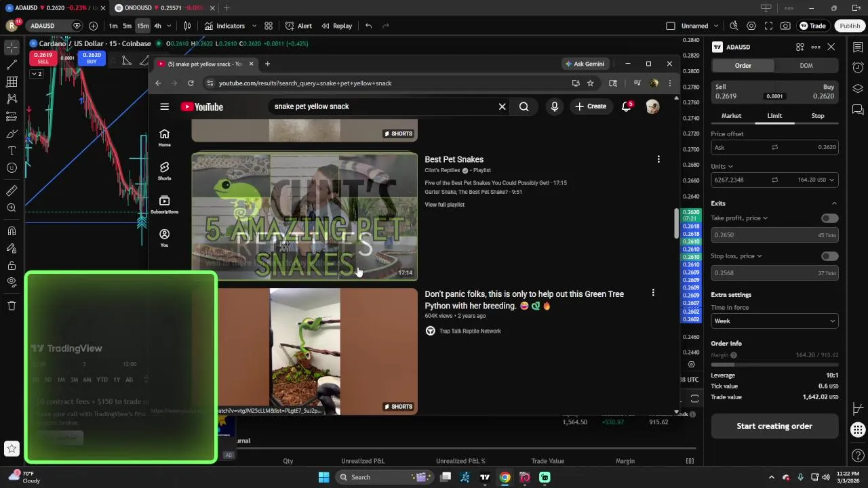Open Best Pet Snakes playlist thumbnail
The width and height of the screenshot is (868, 488).
(304, 216)
